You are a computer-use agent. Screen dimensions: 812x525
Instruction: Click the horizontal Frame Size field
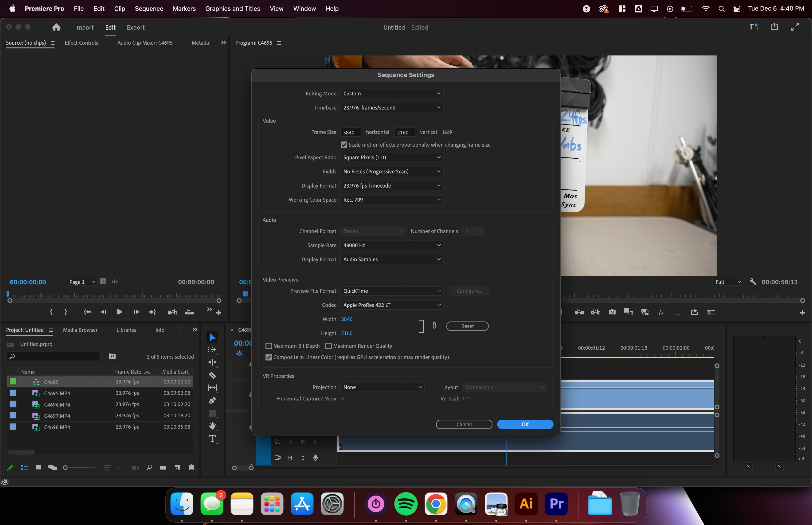point(350,132)
